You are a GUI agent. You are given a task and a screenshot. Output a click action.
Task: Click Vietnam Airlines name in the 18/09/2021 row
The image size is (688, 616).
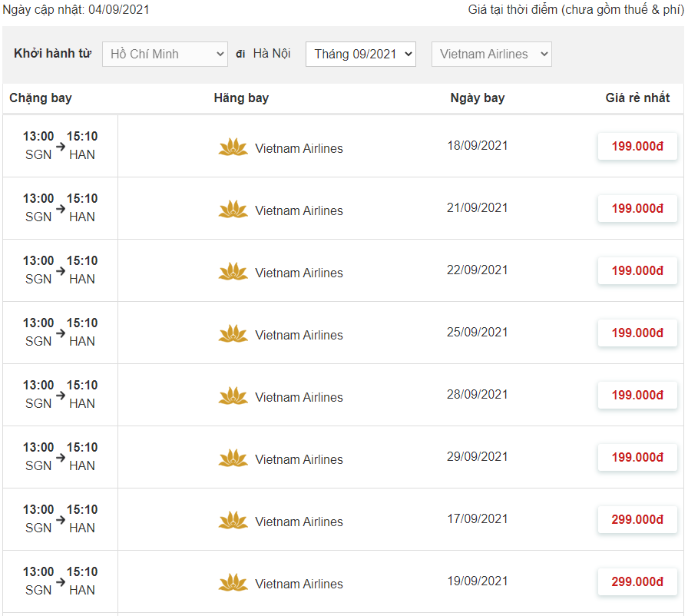(299, 148)
